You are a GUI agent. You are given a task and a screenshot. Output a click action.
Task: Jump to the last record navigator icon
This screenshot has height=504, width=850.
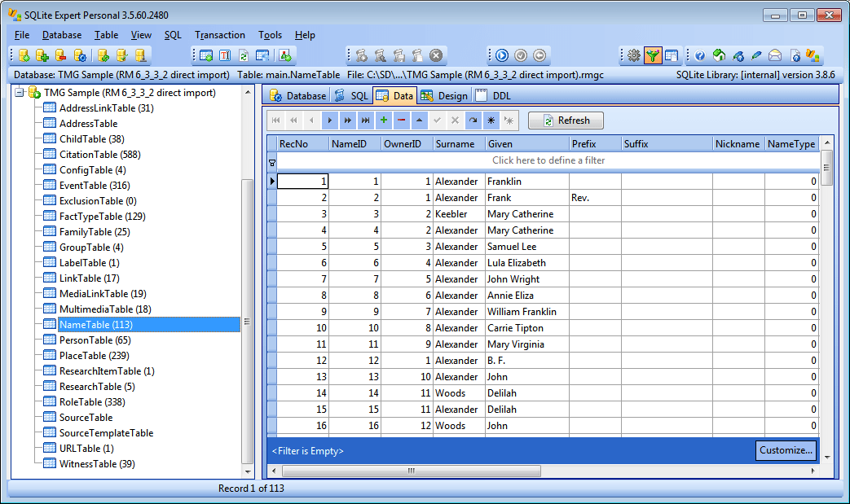coord(365,121)
